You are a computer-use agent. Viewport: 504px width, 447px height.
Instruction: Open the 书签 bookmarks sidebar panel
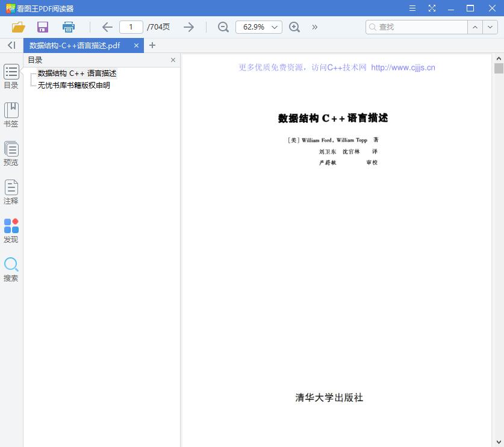click(11, 115)
